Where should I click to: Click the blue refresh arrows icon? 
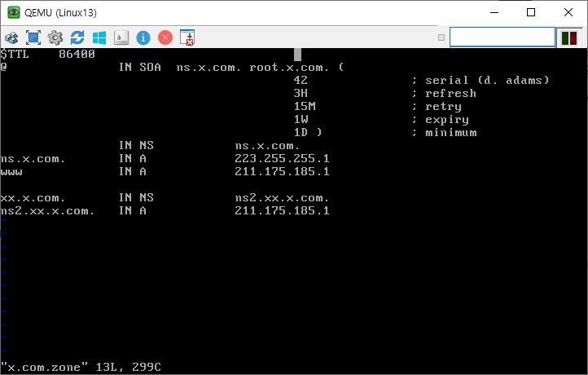click(77, 37)
